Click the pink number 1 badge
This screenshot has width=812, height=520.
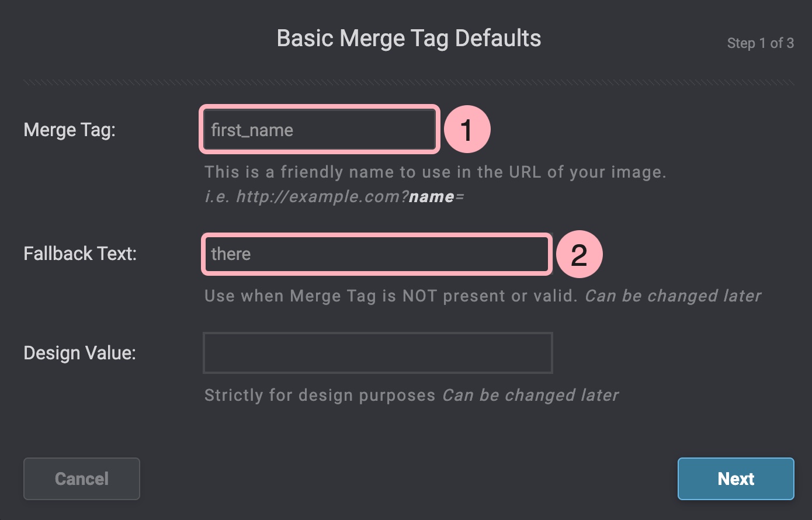(467, 130)
